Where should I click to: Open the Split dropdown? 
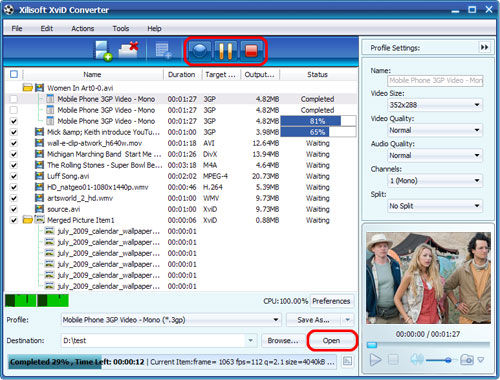tap(435, 206)
